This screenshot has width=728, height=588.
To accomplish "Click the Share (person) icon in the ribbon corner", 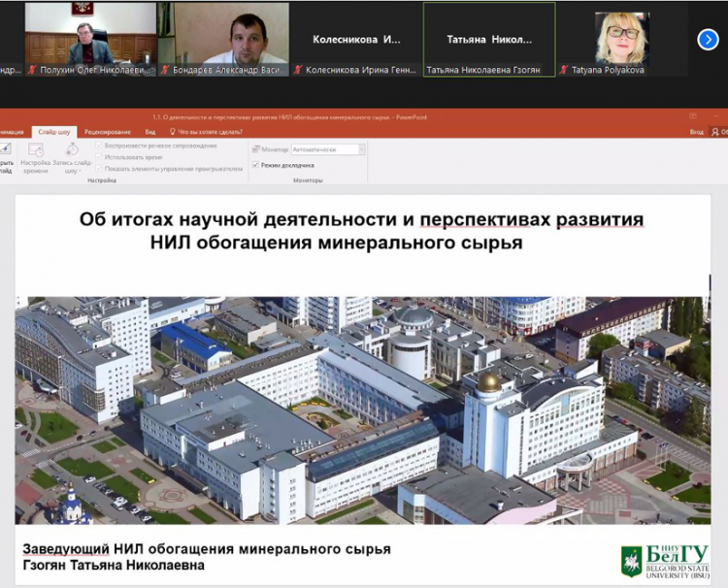I will (715, 132).
